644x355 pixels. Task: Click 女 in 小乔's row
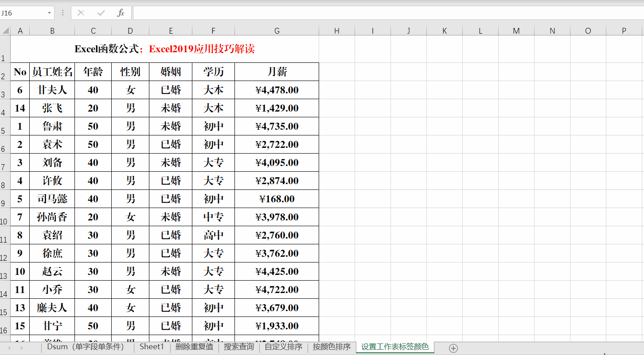pyautogui.click(x=130, y=289)
